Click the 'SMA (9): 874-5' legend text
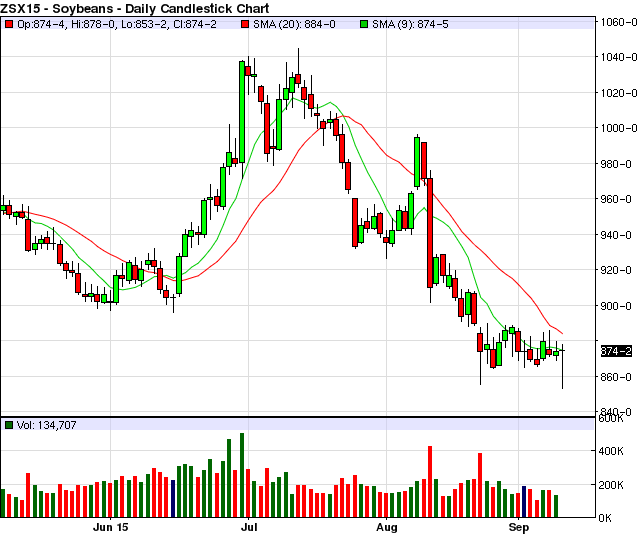 coord(410,24)
